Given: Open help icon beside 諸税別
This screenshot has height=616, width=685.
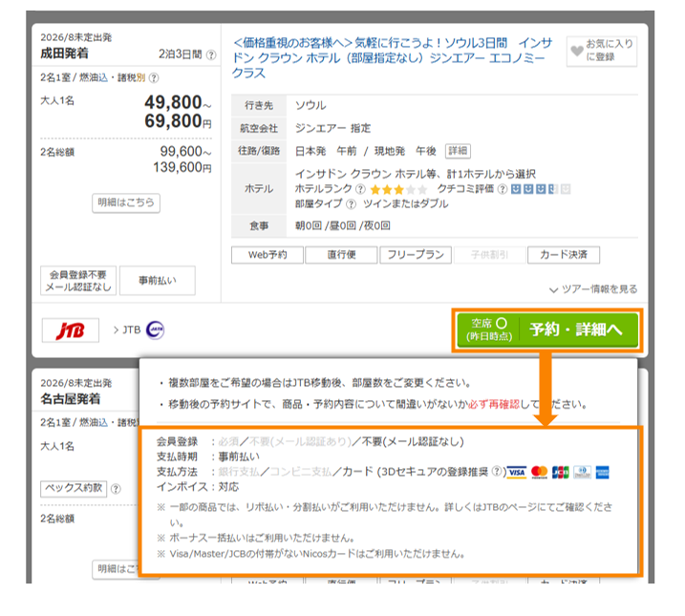Looking at the screenshot, I should 154,78.
